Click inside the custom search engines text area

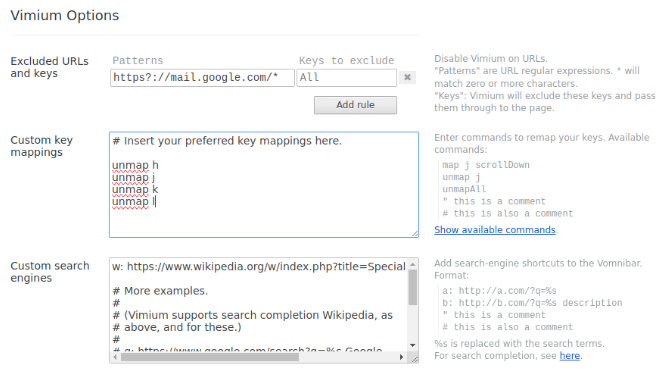(258, 305)
